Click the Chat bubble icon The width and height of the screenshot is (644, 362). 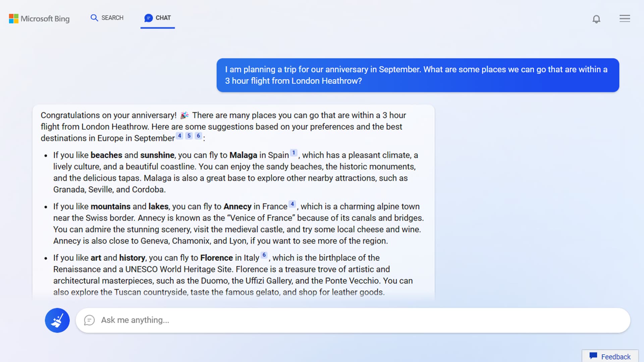point(89,320)
